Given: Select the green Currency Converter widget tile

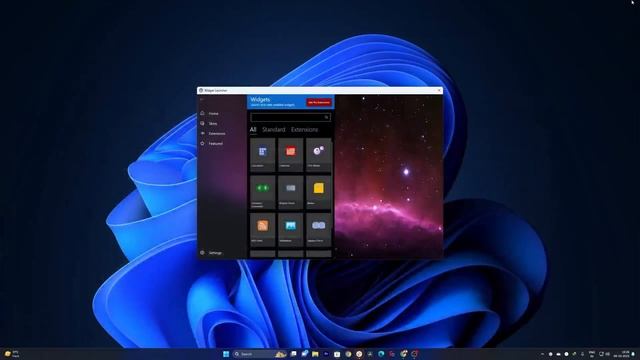Looking at the screenshot, I should [262, 192].
